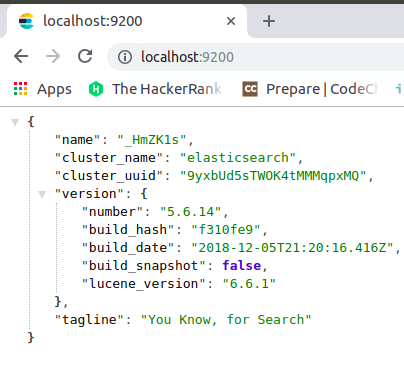This screenshot has width=404, height=385.
Task: Click the browser back arrow
Action: (x=21, y=56)
